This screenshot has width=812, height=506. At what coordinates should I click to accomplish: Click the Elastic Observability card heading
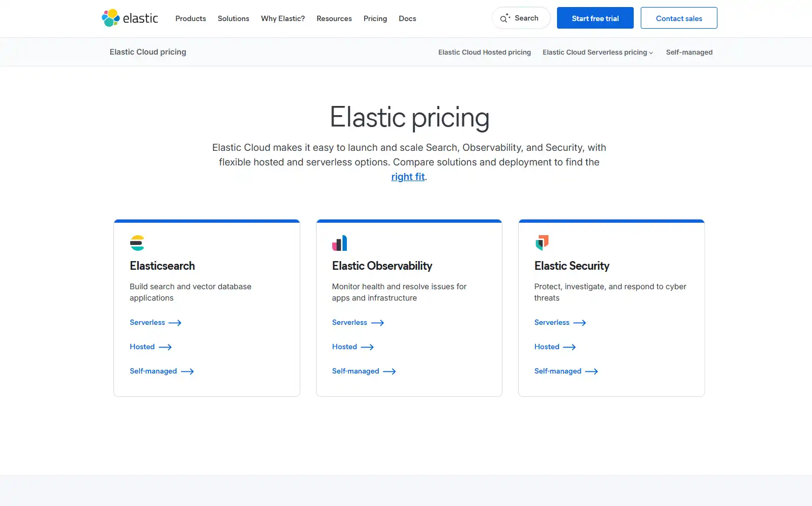[x=382, y=266]
